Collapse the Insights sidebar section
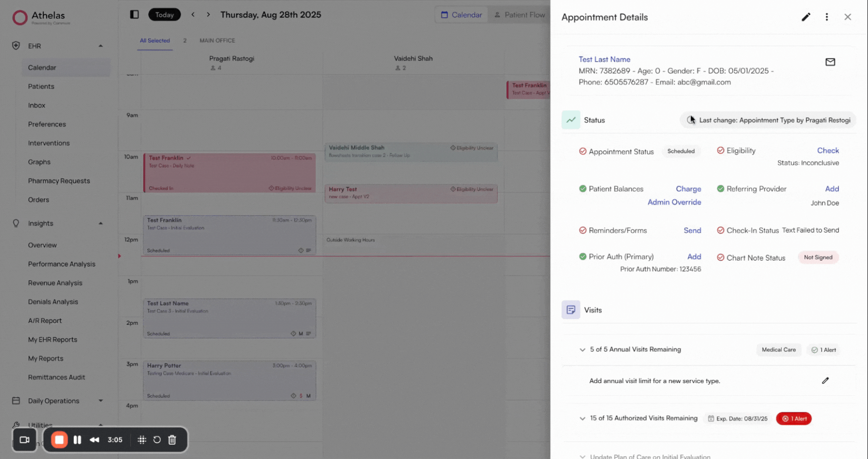 (x=101, y=223)
